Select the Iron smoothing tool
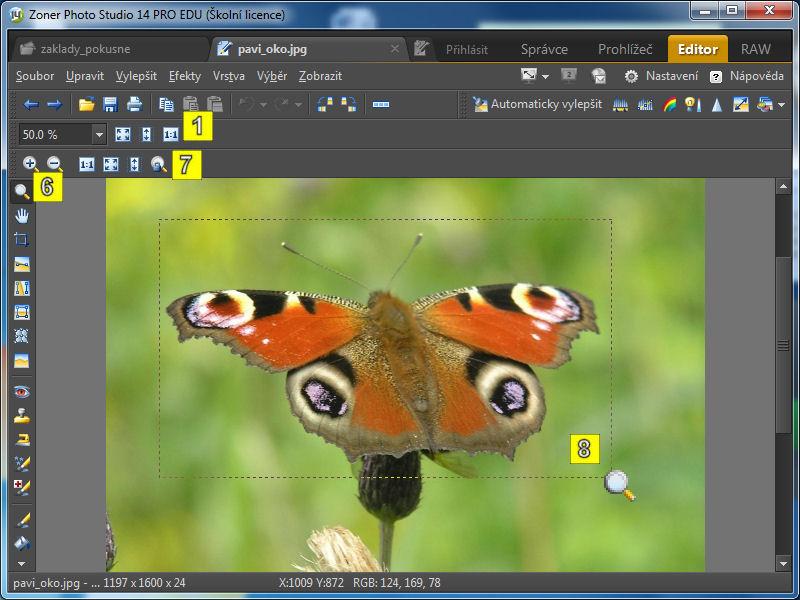The image size is (800, 600). tap(21, 440)
